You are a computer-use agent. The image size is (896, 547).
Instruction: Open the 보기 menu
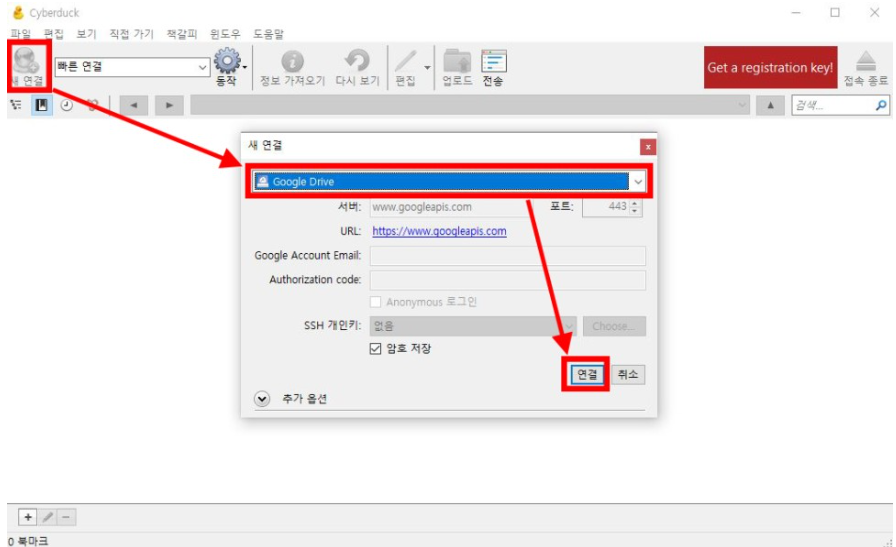pos(86,34)
